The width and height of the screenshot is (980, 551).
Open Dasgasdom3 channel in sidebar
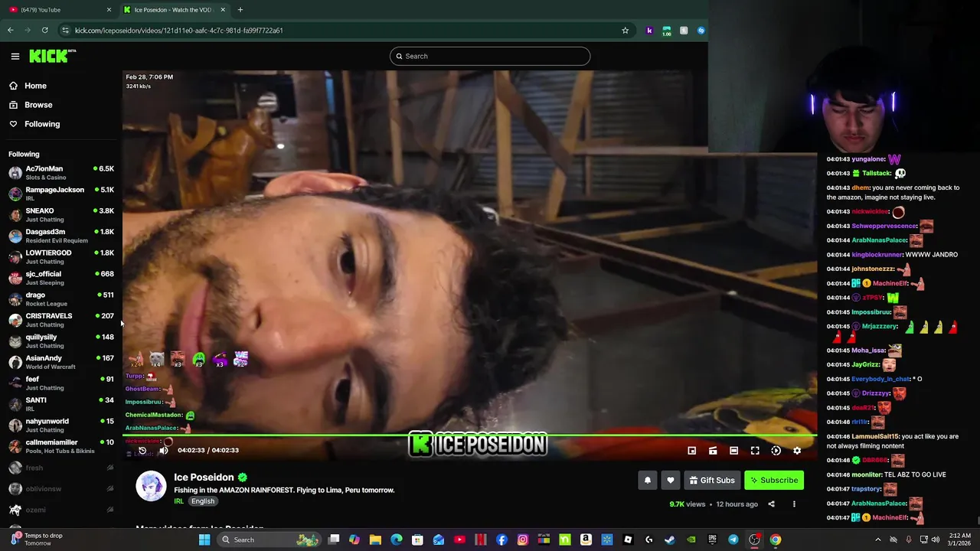tap(61, 236)
